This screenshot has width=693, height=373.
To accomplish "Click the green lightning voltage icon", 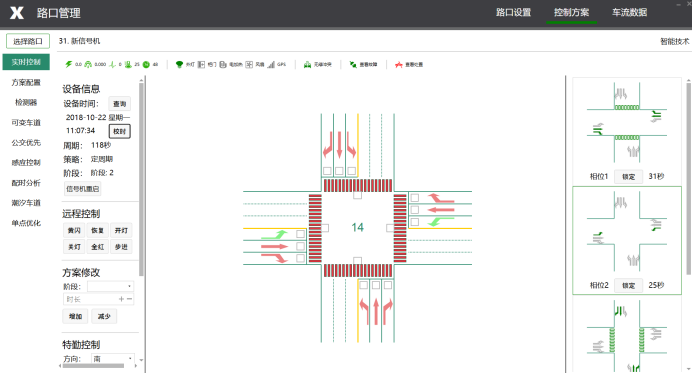I will (69, 65).
